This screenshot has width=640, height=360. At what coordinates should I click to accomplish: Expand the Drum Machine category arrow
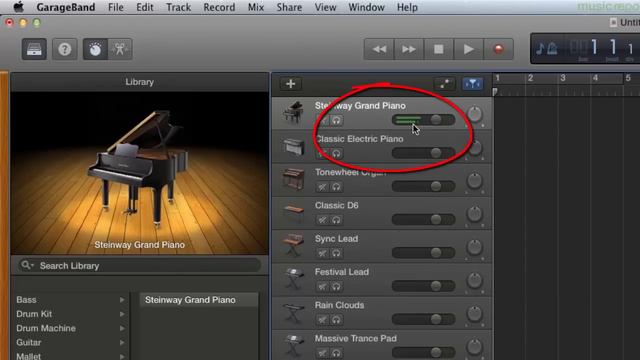coord(122,328)
